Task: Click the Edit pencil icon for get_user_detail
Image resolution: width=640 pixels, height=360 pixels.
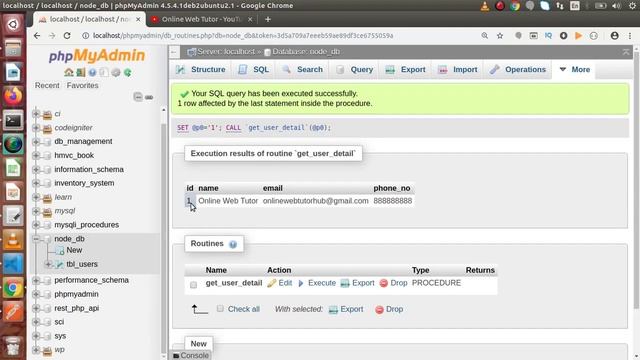Action: click(x=271, y=283)
